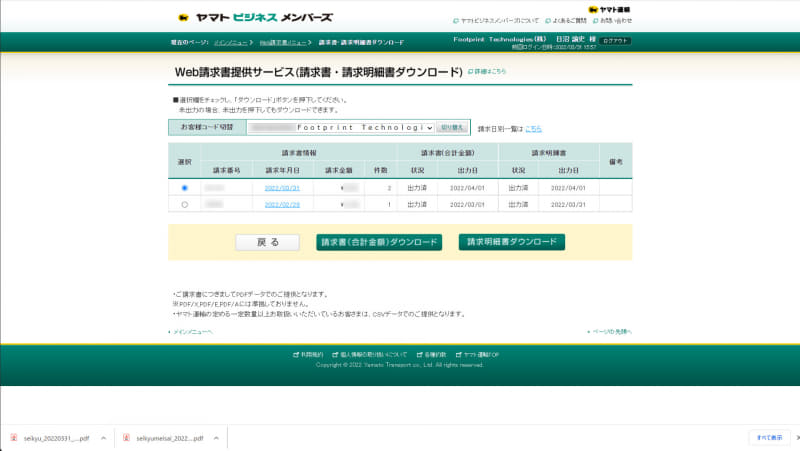Open the お問い合わせ contact link
Image resolution: width=800 pixels, height=451 pixels.
(612, 21)
